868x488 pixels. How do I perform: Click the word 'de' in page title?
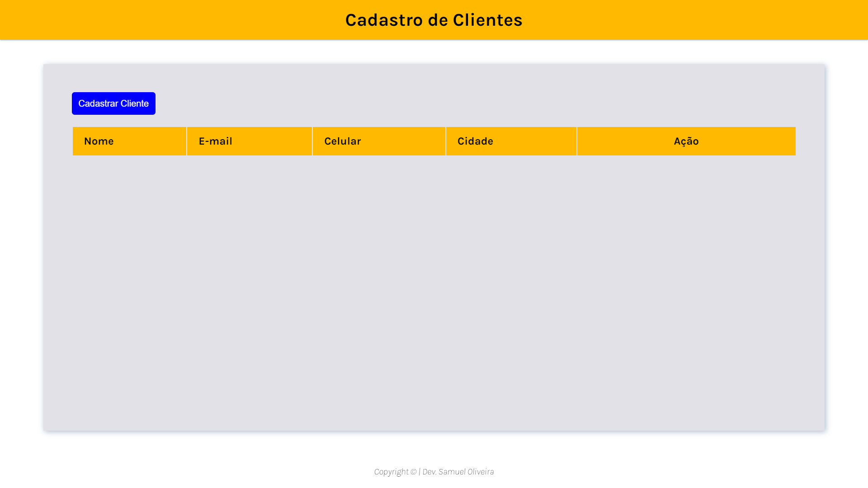438,20
